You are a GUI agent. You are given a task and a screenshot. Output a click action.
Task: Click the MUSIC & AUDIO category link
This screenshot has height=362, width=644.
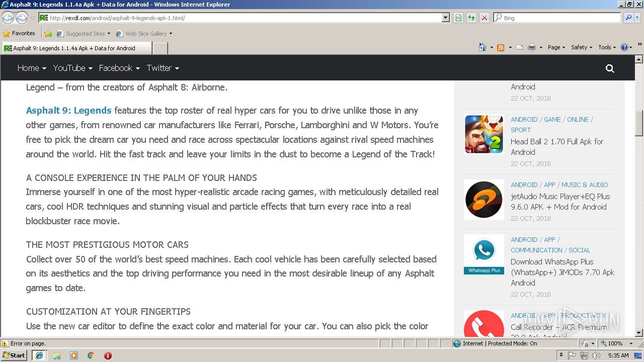click(585, 185)
